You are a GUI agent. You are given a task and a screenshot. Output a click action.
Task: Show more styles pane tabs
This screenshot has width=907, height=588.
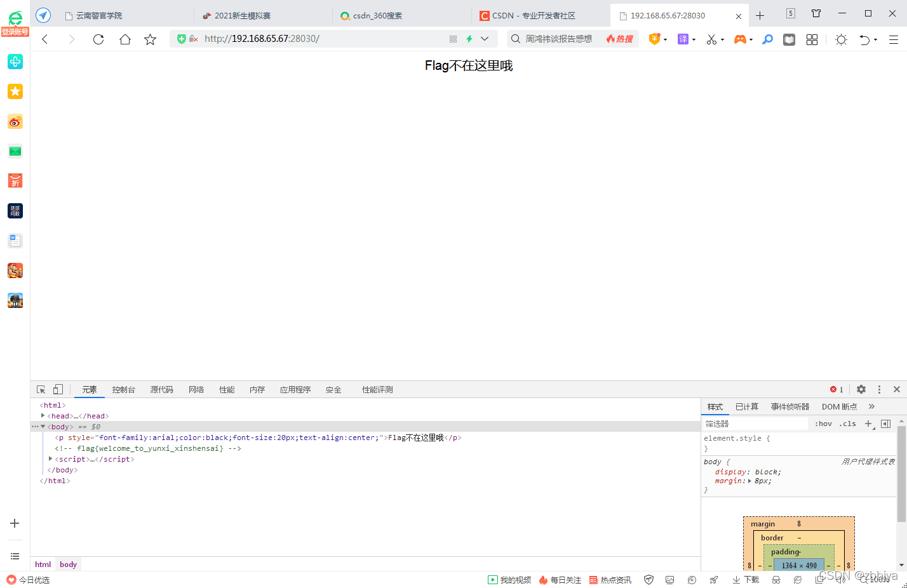coord(871,406)
